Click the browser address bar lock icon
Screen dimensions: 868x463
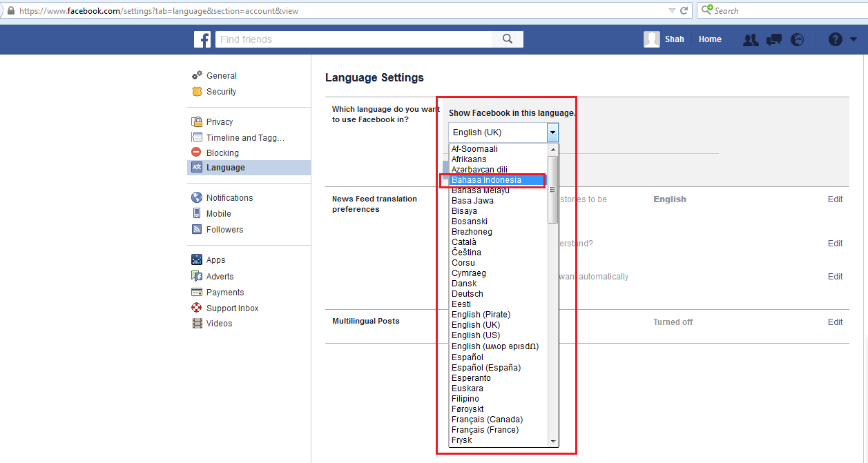10,11
